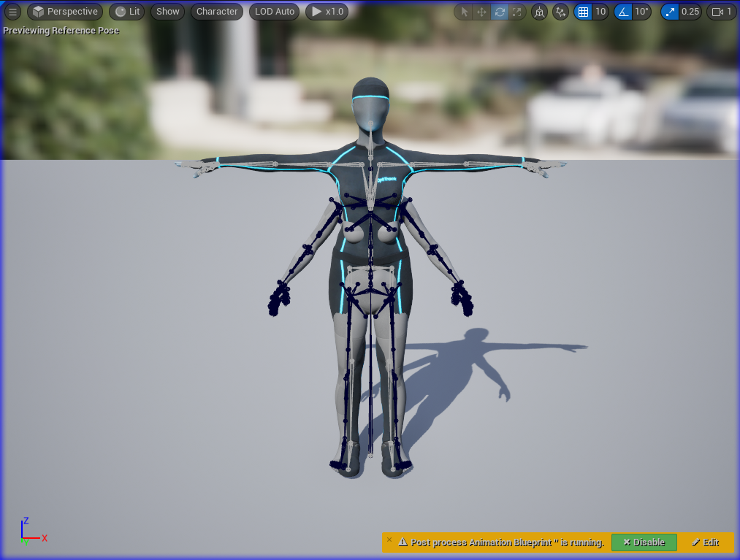Screen dimensions: 740x560
Task: Toggle scale snapping
Action: click(x=670, y=12)
